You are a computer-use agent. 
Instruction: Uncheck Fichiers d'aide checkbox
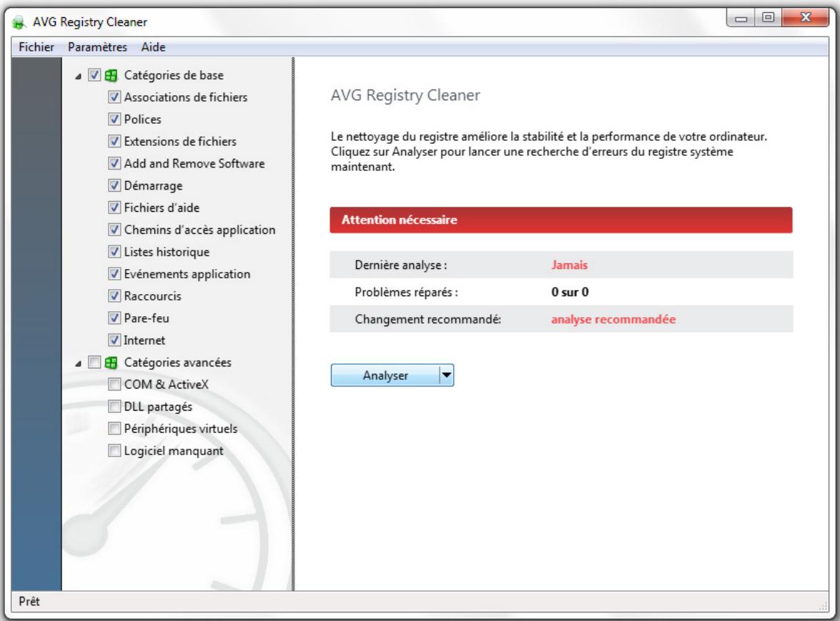[x=114, y=207]
